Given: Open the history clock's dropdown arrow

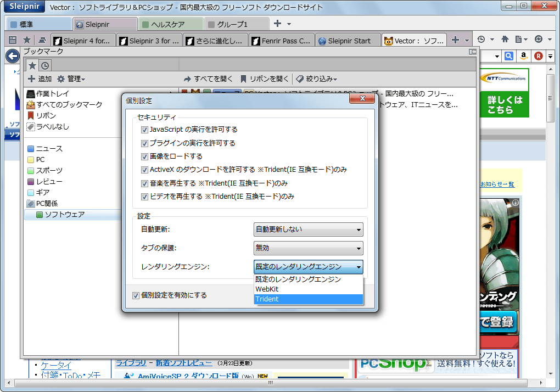Looking at the screenshot, I should click(x=492, y=40).
